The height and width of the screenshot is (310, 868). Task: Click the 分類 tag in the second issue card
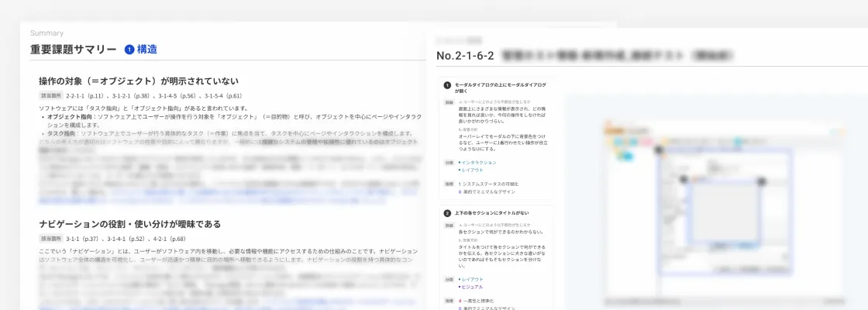pos(449,280)
